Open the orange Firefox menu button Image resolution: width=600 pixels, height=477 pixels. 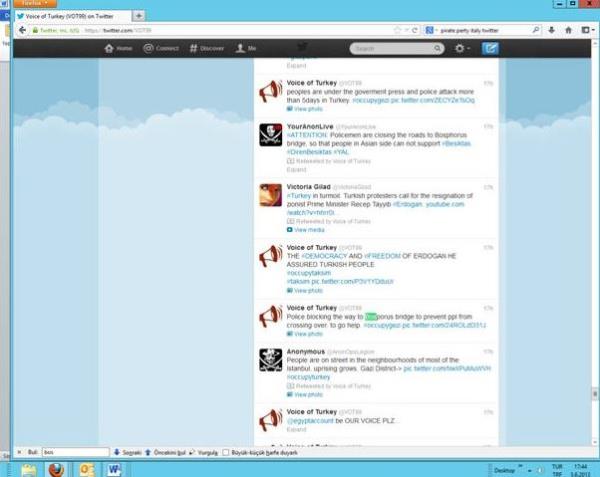pos(32,4)
